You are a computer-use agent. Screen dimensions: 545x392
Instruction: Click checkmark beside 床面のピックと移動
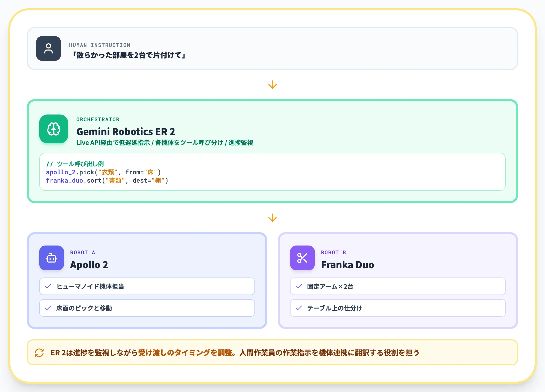pyautogui.click(x=48, y=308)
